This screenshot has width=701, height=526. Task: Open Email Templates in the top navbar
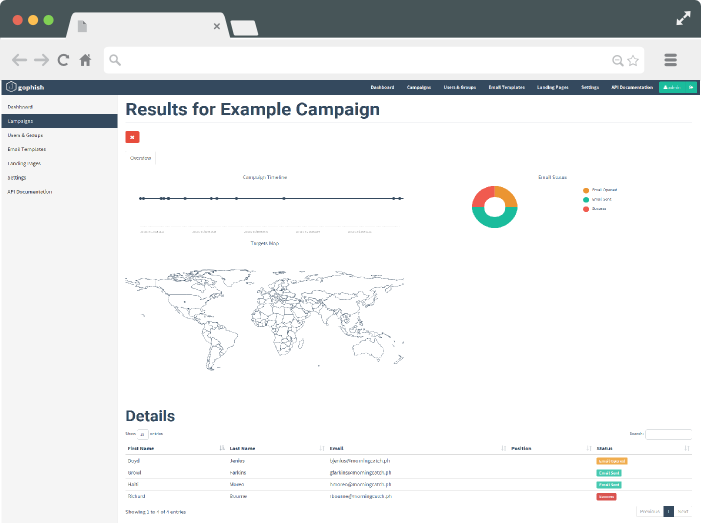(507, 88)
